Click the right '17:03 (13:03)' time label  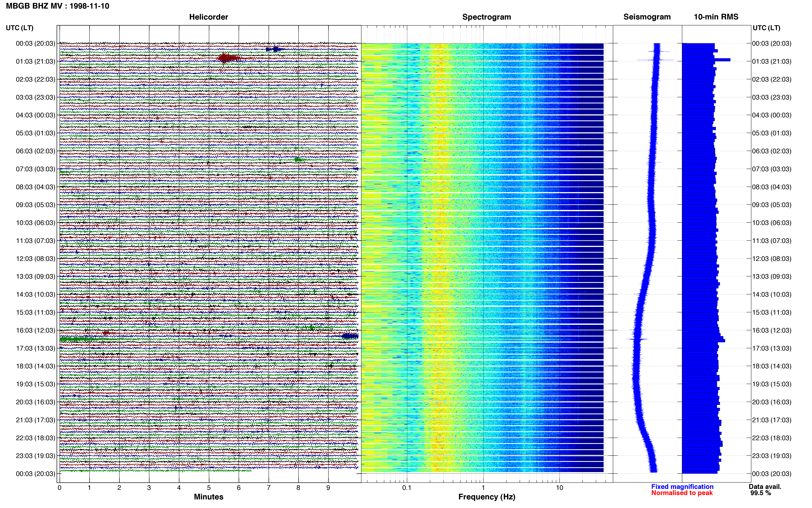coord(772,348)
